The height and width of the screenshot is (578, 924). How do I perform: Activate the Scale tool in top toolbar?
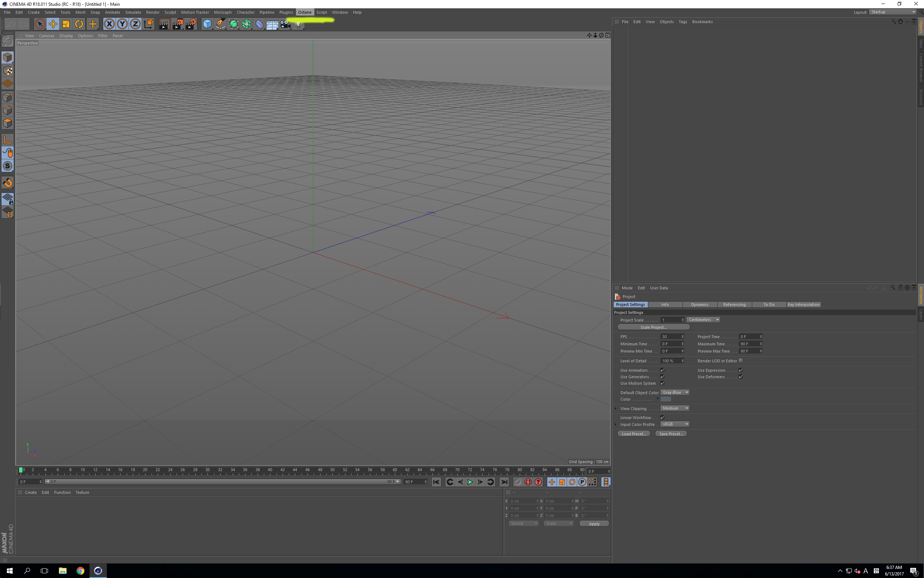coord(66,24)
